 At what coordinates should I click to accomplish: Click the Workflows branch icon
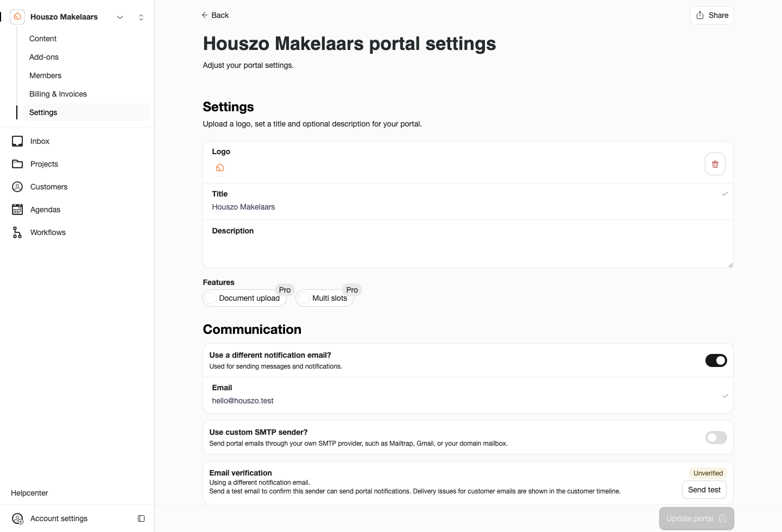click(x=17, y=232)
